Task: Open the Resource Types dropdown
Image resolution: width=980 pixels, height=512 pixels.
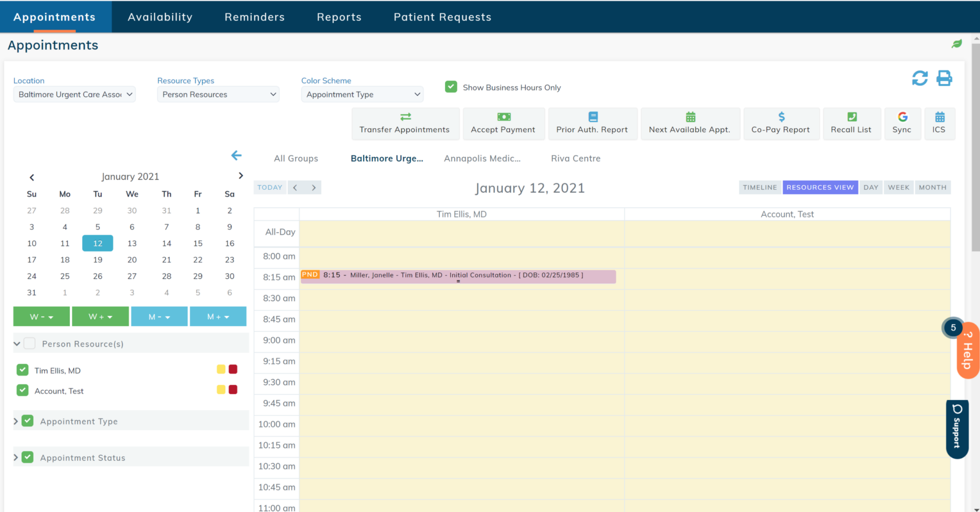Action: pos(218,94)
